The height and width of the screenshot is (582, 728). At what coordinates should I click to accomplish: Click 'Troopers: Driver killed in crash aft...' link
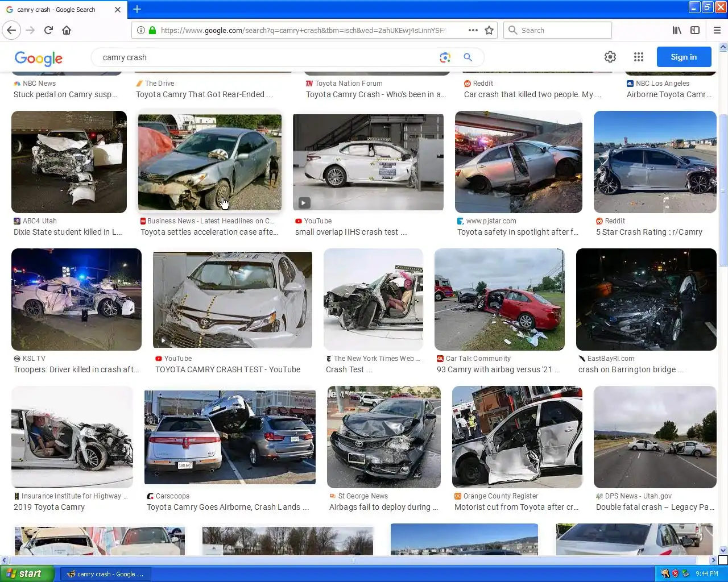(76, 369)
